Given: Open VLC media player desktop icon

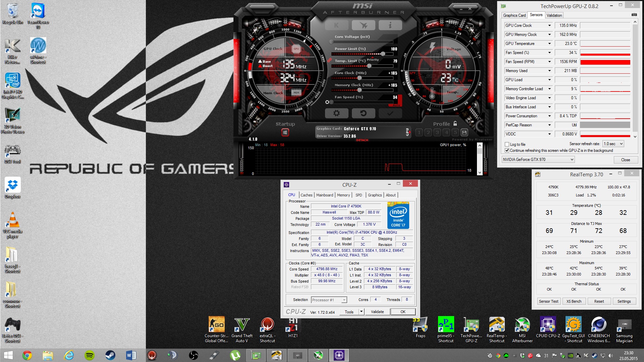Looking at the screenshot, I should pos(13,225).
